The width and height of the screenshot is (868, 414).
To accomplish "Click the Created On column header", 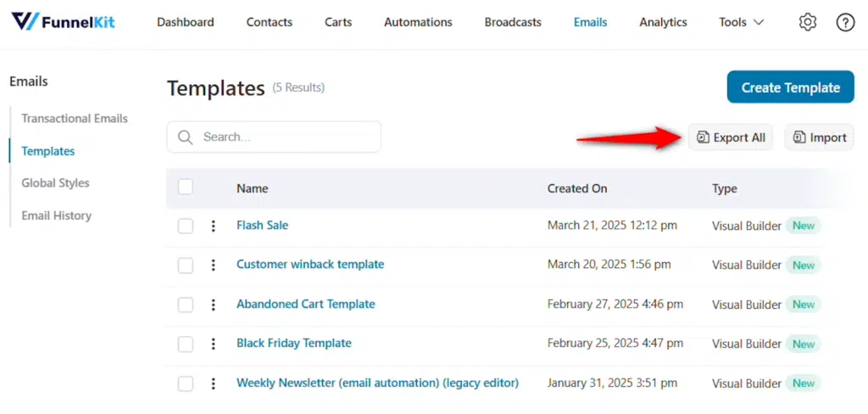I will [577, 188].
